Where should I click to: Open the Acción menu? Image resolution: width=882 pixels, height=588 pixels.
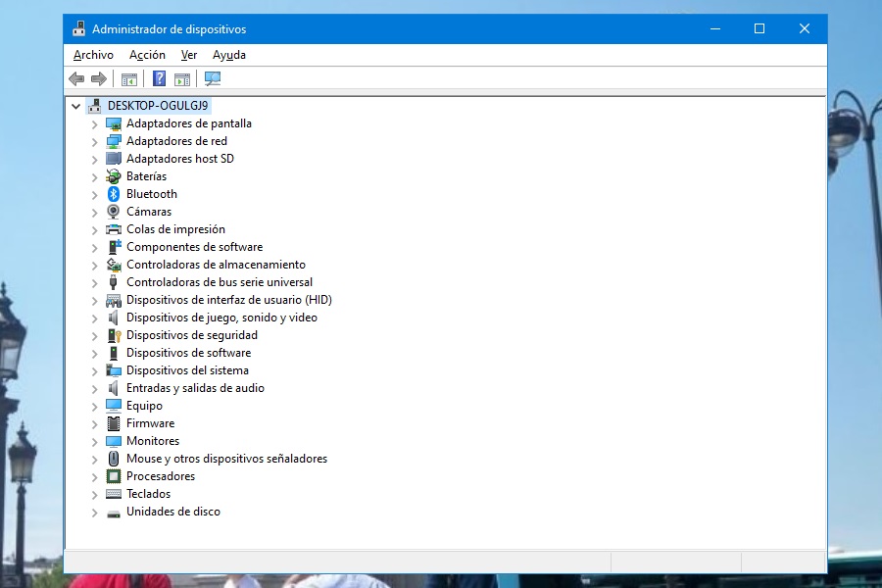point(147,55)
